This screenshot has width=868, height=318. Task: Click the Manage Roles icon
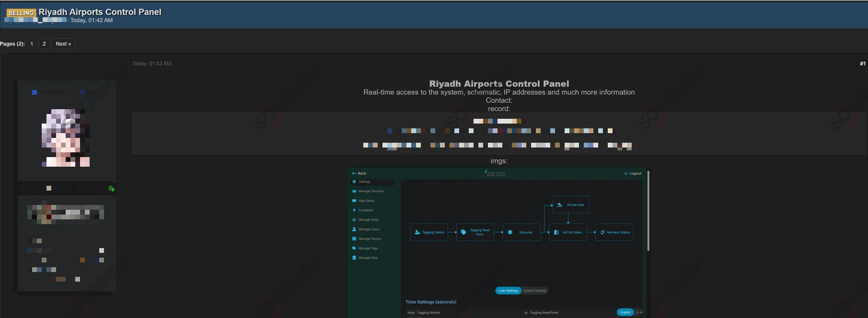point(354,220)
